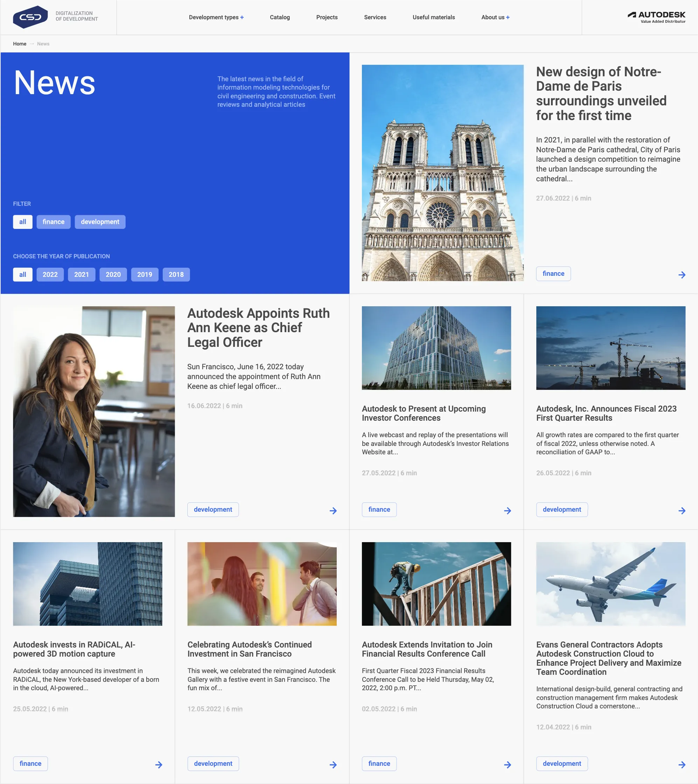Click finance tag on Notre-Dame article

(x=553, y=273)
